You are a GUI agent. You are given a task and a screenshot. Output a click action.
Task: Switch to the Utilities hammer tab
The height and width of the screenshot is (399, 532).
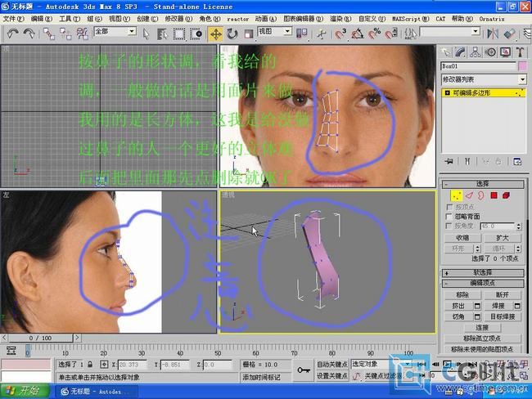coord(520,52)
